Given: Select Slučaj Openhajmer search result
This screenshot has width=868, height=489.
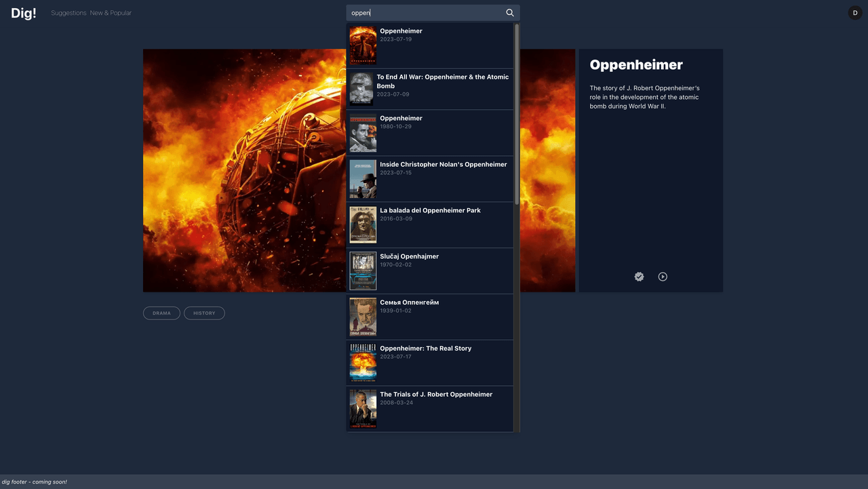Looking at the screenshot, I should tap(430, 271).
